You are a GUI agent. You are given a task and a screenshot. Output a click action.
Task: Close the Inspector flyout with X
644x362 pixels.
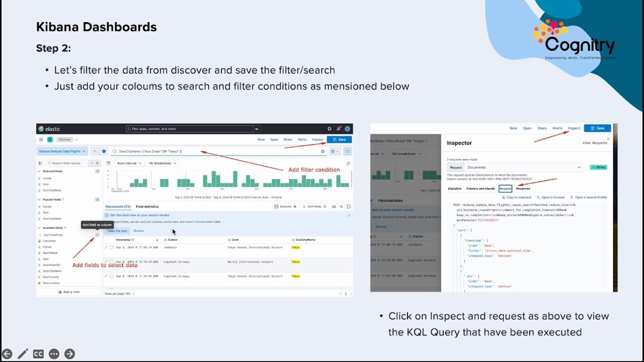tap(608, 139)
